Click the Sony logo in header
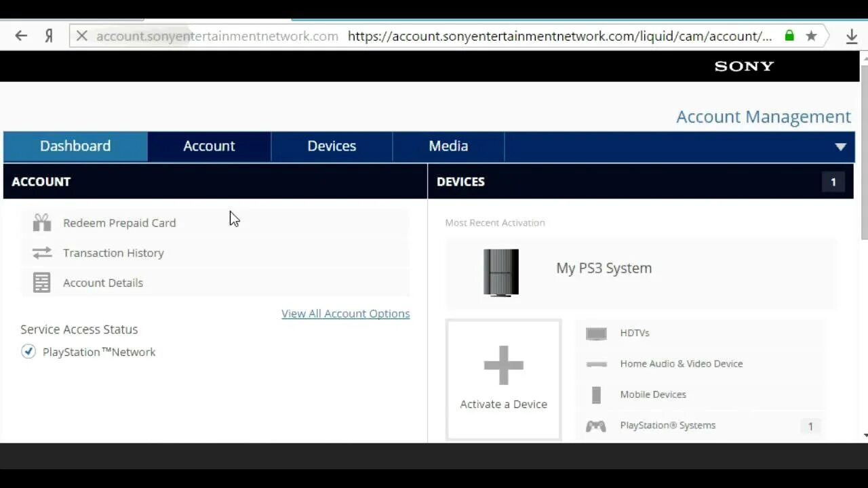 click(x=744, y=66)
